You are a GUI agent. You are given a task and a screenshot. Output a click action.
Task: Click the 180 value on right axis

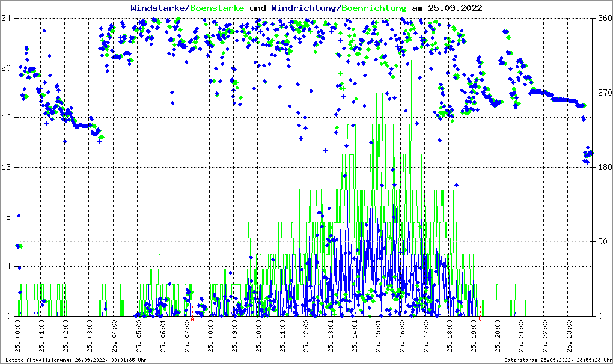click(x=605, y=167)
